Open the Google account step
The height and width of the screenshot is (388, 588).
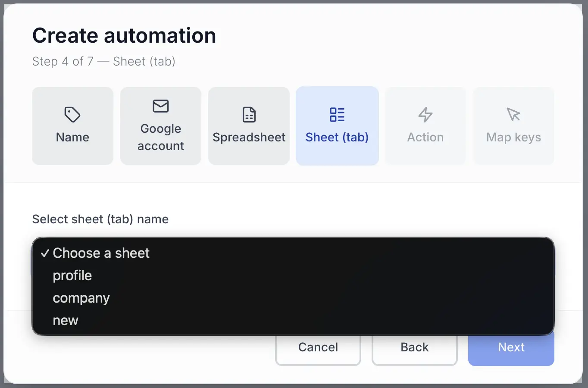click(160, 126)
